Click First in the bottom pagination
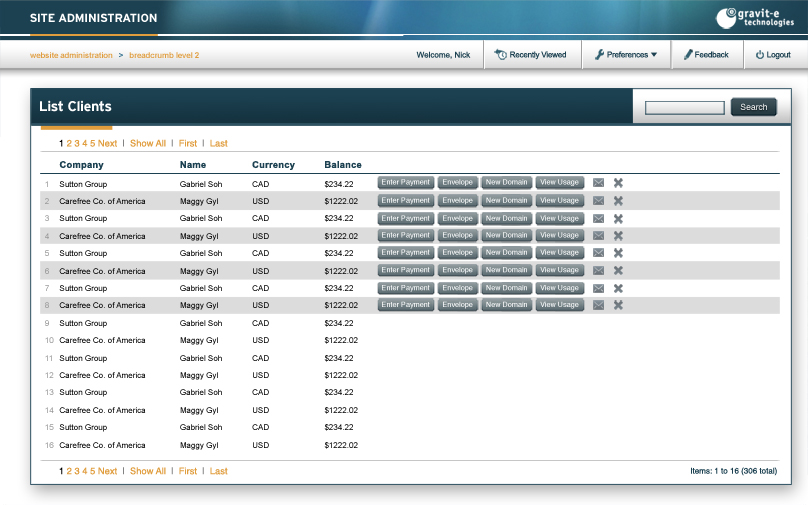Image resolution: width=808 pixels, height=505 pixels. pyautogui.click(x=188, y=471)
